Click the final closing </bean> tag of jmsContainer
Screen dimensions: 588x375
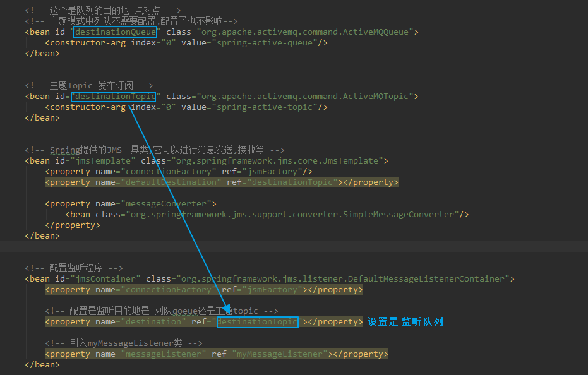point(42,365)
